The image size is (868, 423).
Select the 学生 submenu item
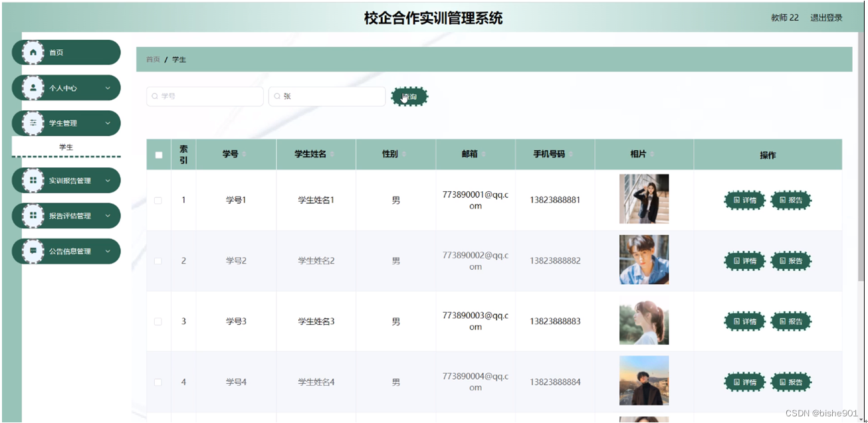66,147
